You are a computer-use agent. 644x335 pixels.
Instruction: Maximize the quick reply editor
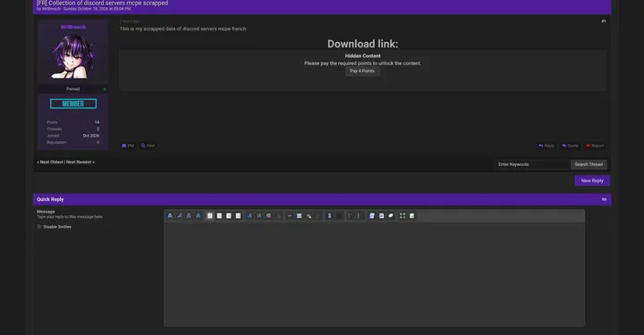click(x=402, y=215)
